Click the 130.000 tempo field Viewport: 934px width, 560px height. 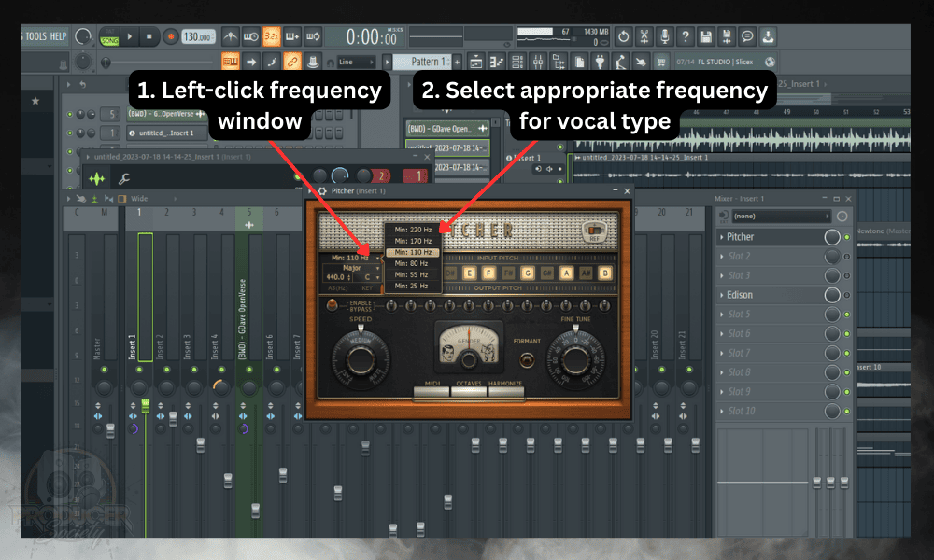tap(198, 37)
